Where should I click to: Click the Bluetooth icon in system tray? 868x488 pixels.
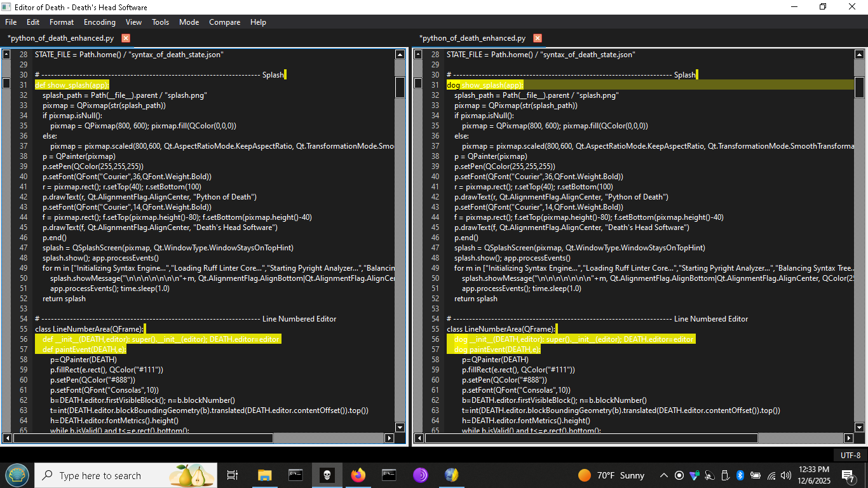click(x=740, y=475)
